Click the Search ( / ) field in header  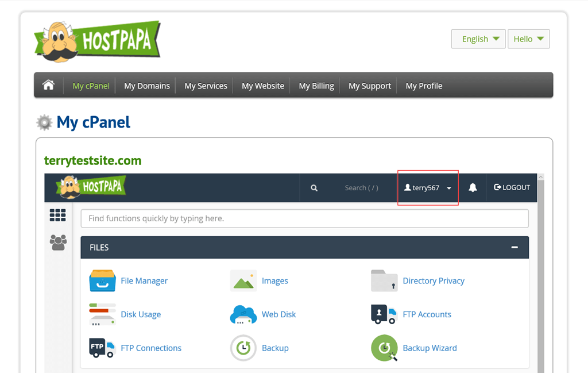point(362,187)
